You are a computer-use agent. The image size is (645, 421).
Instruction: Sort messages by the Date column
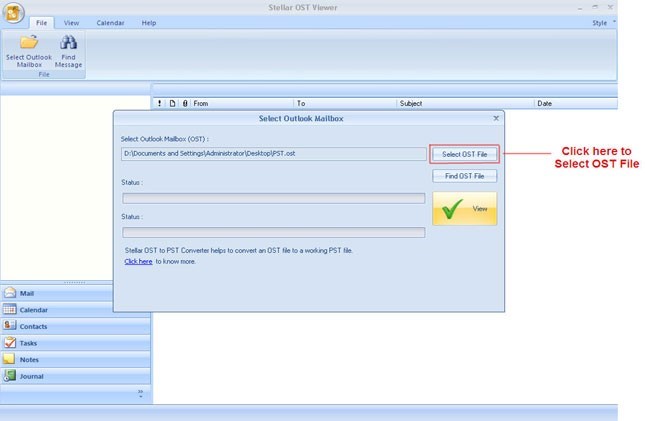tap(576, 103)
